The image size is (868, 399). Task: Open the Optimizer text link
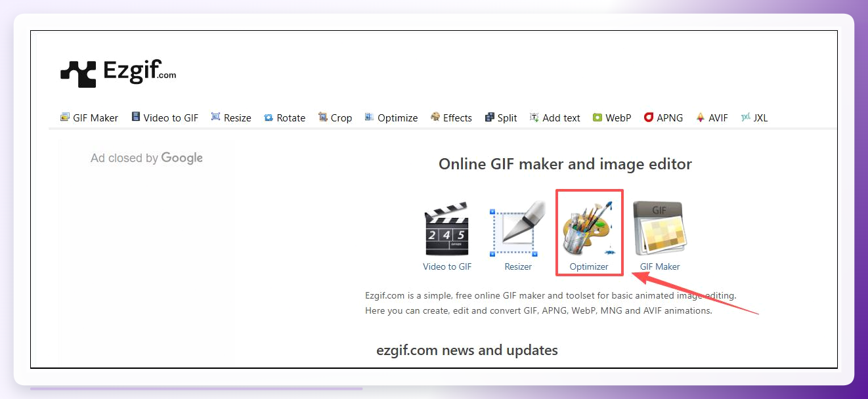pyautogui.click(x=589, y=266)
